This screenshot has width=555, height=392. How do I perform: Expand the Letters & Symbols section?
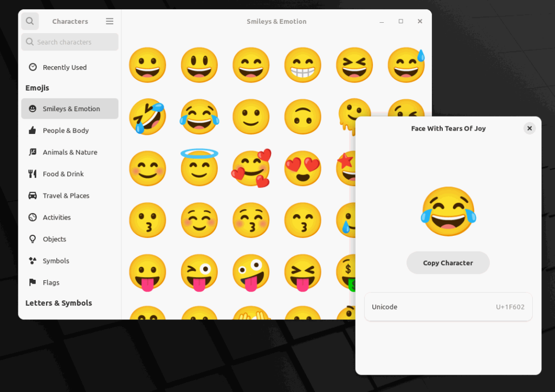point(59,303)
